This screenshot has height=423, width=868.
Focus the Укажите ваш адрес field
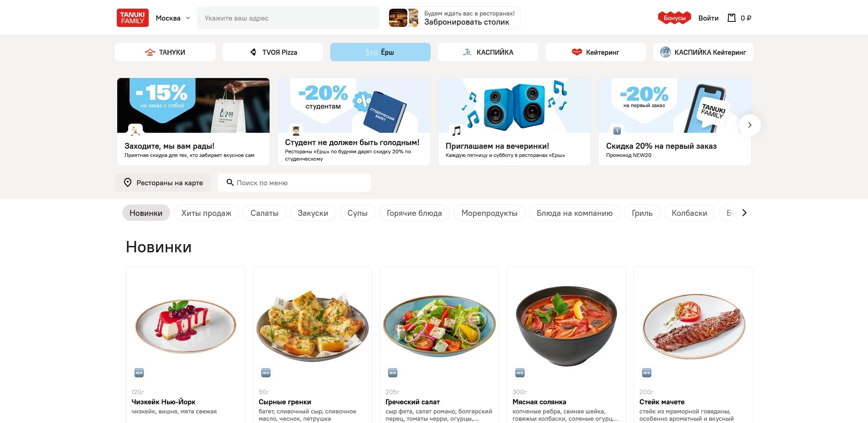coord(288,18)
